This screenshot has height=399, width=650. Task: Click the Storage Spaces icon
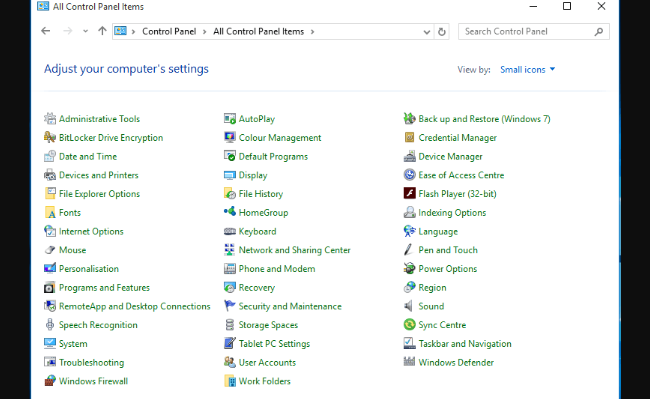click(230, 325)
